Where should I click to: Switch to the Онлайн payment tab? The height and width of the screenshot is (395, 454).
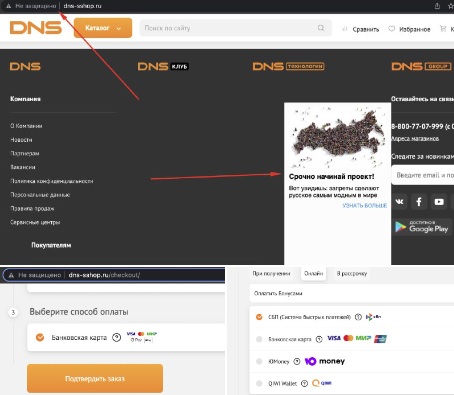coord(313,274)
